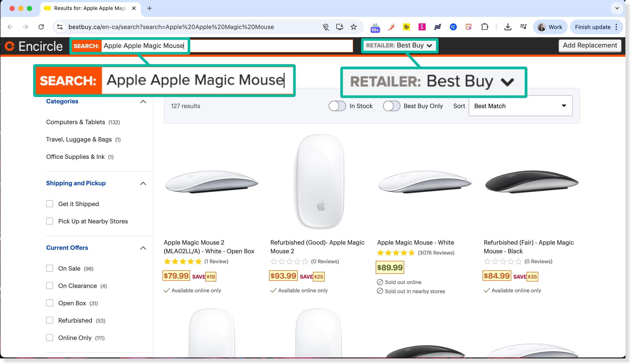
Task: Enable the In Stock toggle
Action: 337,106
